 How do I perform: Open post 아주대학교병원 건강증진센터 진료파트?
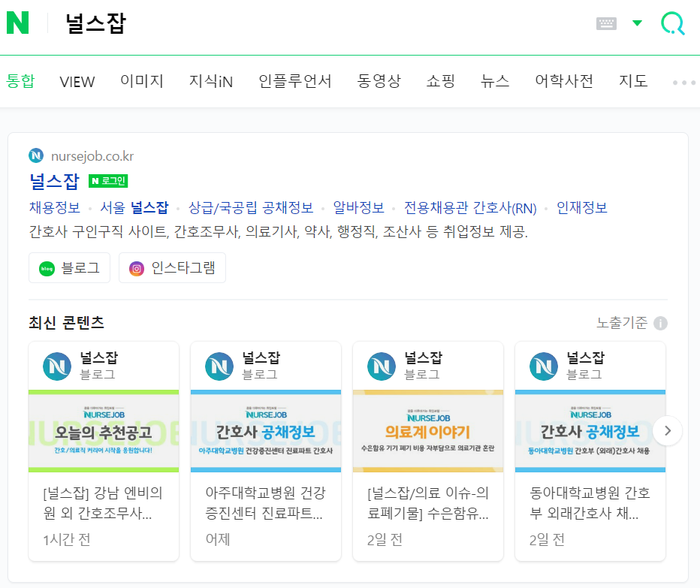point(266,503)
